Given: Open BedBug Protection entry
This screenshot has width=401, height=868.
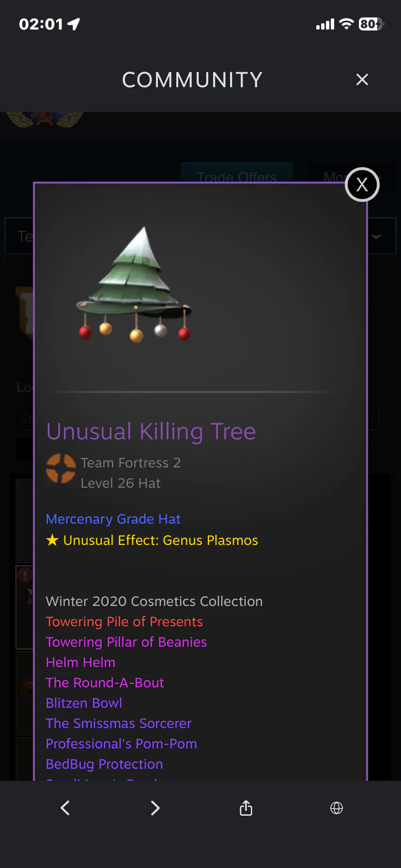Looking at the screenshot, I should pyautogui.click(x=105, y=764).
